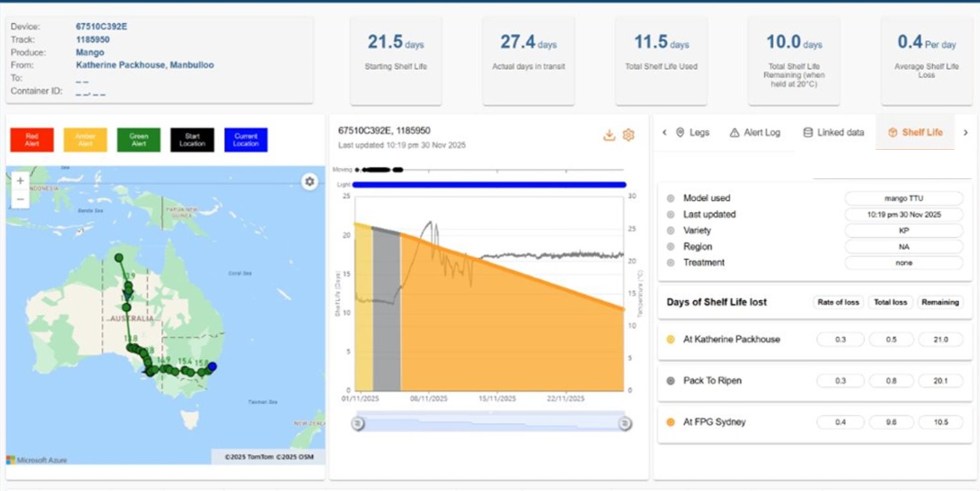Select the Remaining column header
This screenshot has height=491, width=980.
coord(940,302)
